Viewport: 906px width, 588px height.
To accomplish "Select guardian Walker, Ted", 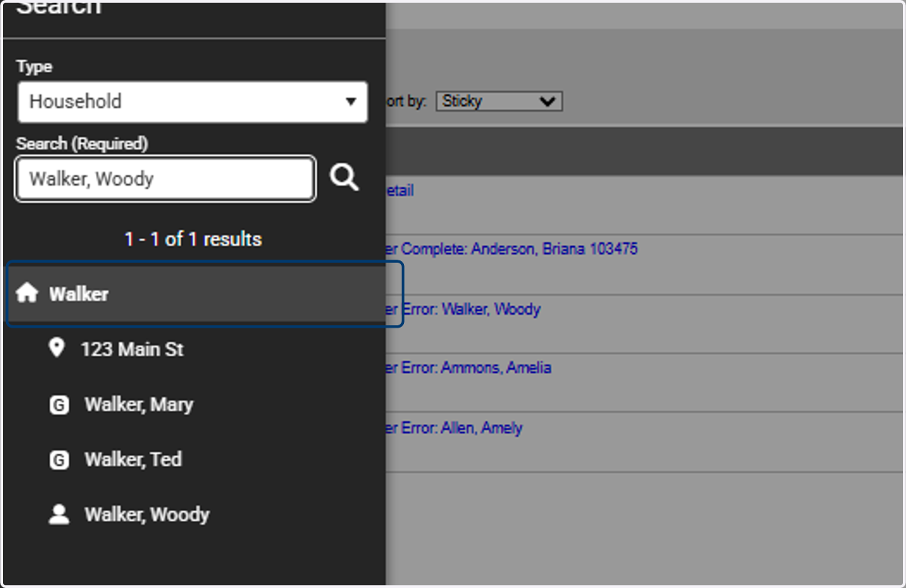I will (x=133, y=460).
